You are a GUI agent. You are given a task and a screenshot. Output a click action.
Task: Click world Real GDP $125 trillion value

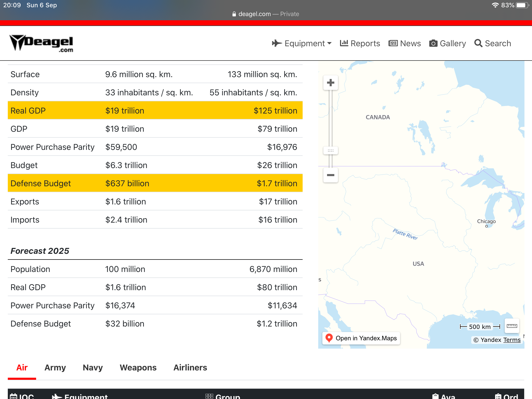275,111
